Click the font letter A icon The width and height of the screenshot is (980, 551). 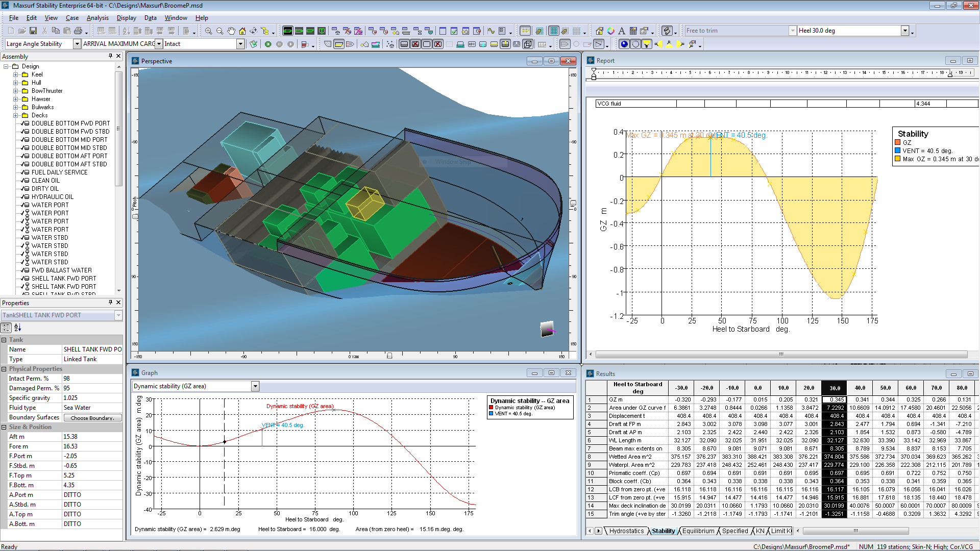tap(622, 31)
